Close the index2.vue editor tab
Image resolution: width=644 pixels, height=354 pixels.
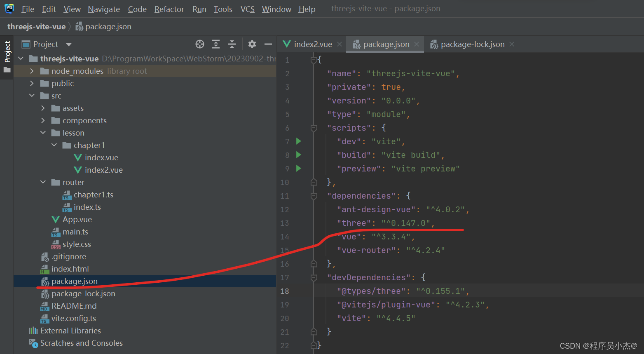point(340,44)
